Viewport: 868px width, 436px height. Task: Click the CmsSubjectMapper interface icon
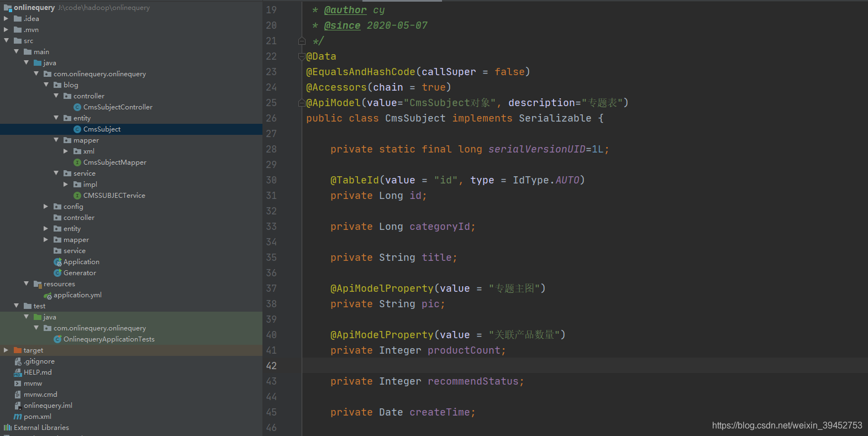(x=77, y=162)
